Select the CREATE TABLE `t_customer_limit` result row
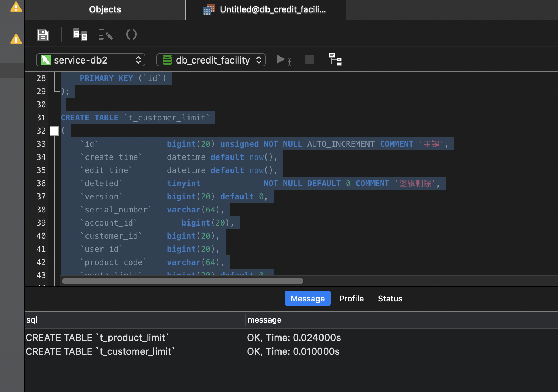The image size is (558, 392). [x=291, y=351]
